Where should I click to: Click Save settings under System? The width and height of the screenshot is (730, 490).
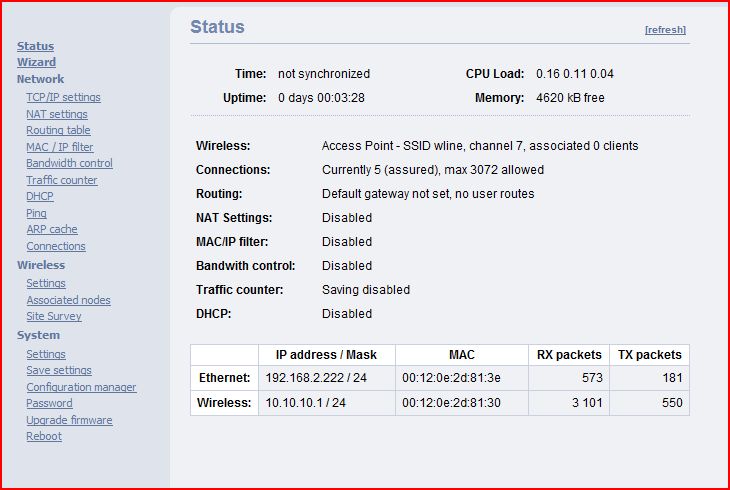click(59, 370)
